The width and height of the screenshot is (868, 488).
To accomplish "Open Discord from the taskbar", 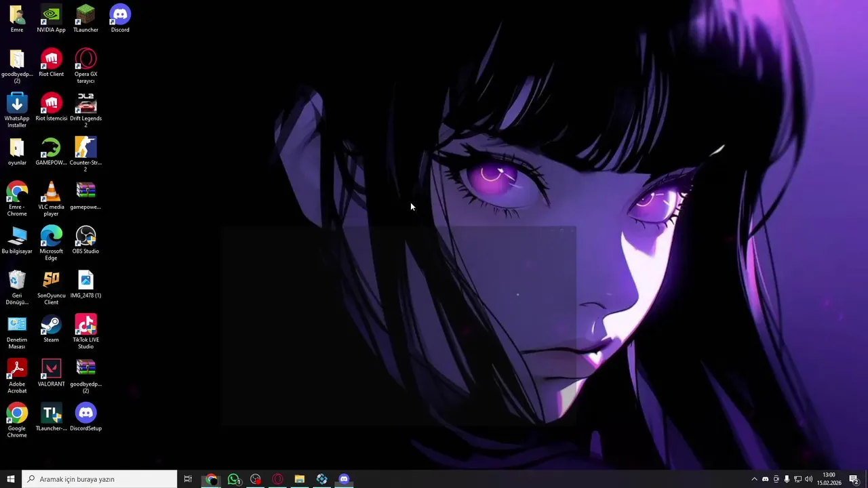I will pyautogui.click(x=344, y=479).
